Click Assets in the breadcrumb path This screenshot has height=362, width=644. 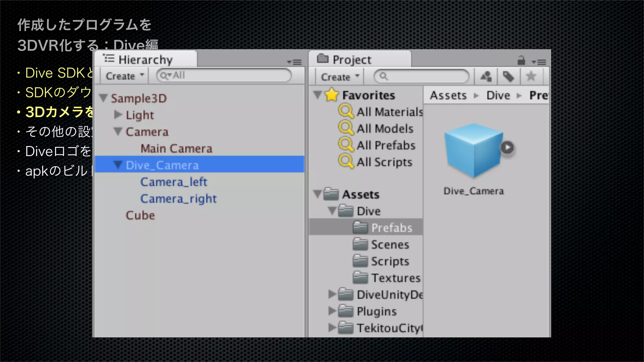click(x=448, y=95)
